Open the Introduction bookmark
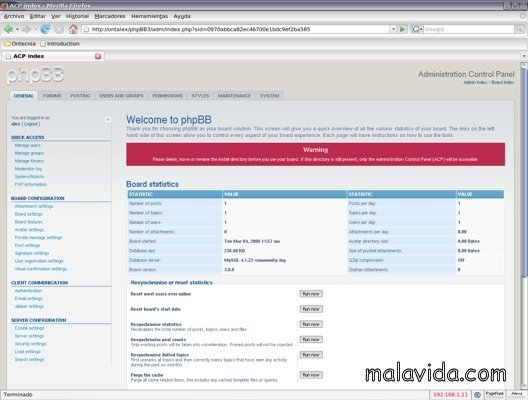Viewport: 528px width, 400px height. click(60, 44)
